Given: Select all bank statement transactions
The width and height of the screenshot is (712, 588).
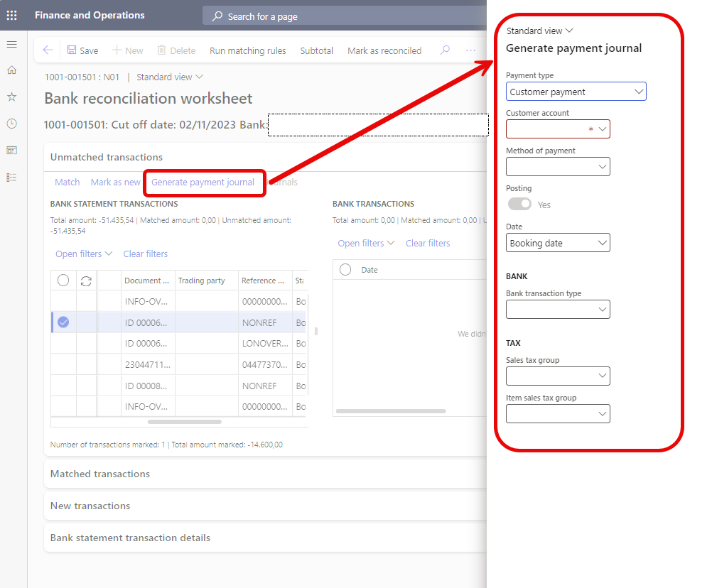Looking at the screenshot, I should pos(63,280).
